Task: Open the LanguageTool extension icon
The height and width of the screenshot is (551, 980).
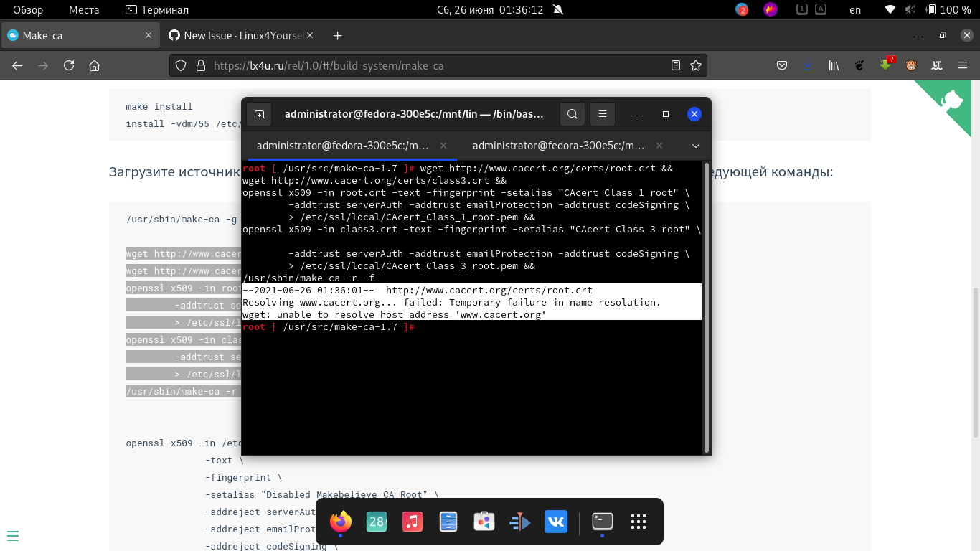Action: coord(936,65)
